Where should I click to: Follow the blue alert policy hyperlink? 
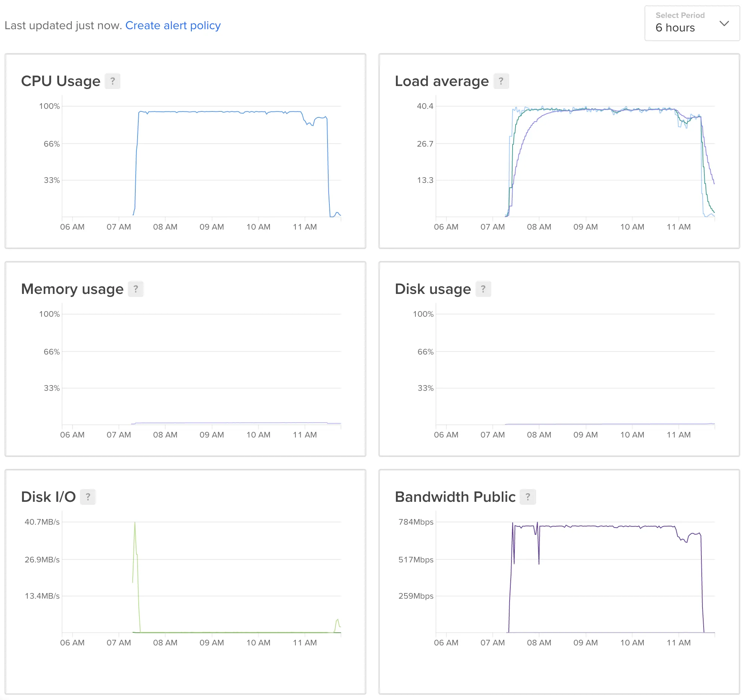pyautogui.click(x=173, y=25)
